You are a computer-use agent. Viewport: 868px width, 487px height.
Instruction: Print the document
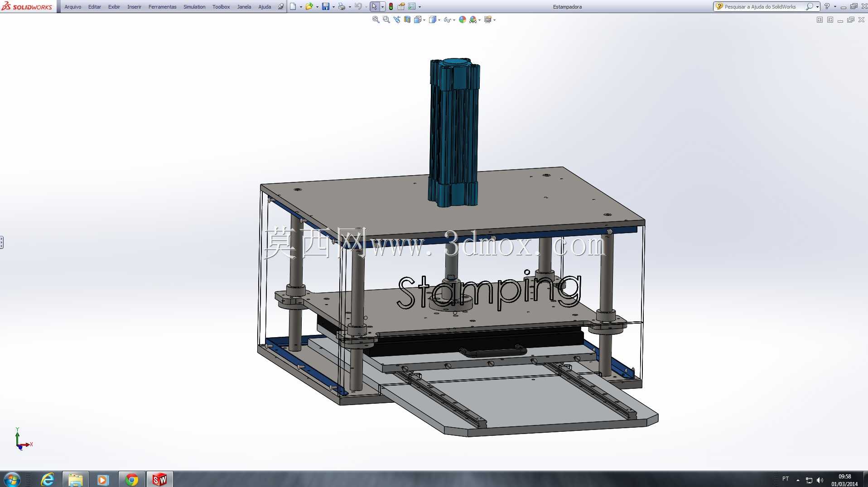point(342,7)
